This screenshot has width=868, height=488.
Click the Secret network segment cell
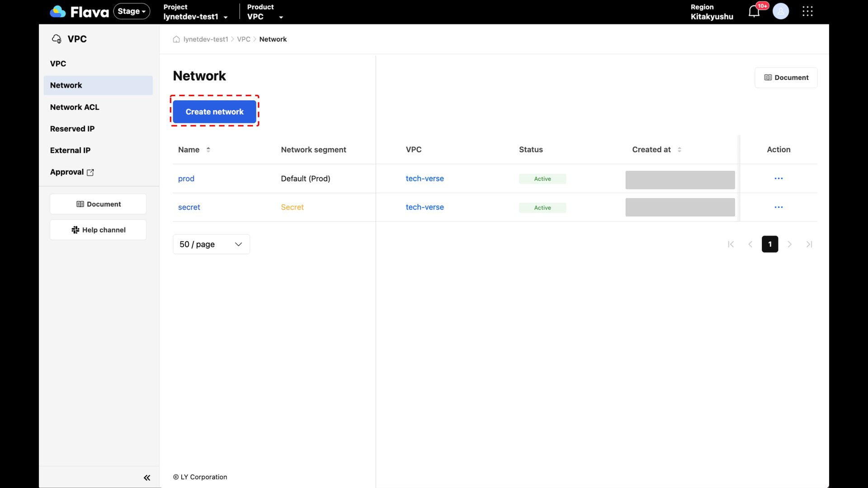(292, 207)
